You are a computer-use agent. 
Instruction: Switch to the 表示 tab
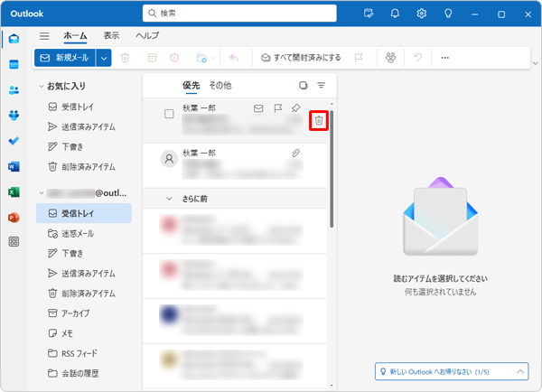coord(111,35)
